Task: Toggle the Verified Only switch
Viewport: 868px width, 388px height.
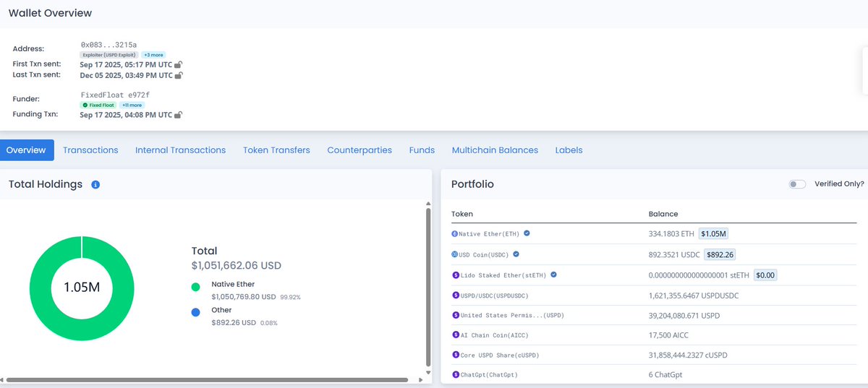Action: click(797, 184)
